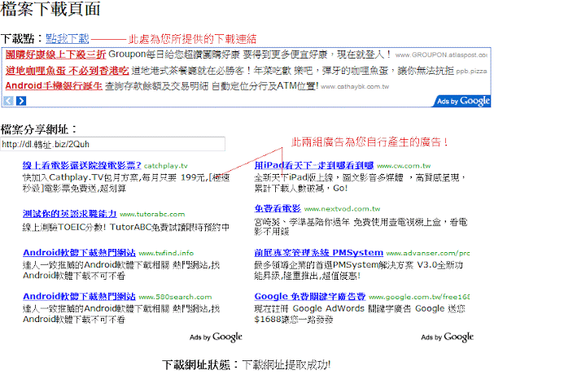Click the www.cathaybk.com.tw URL text
Image resolution: width=586 pixels, height=392 pixels.
(355, 86)
